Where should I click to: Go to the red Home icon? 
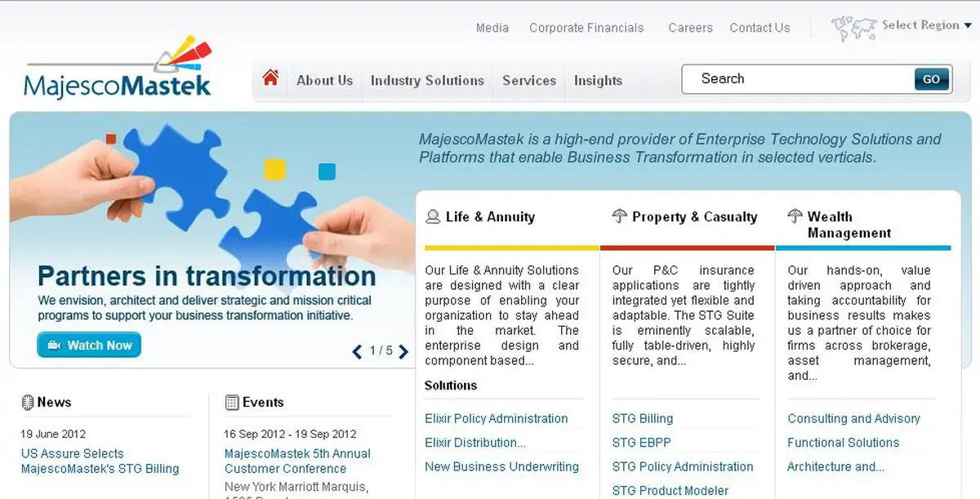tap(270, 78)
